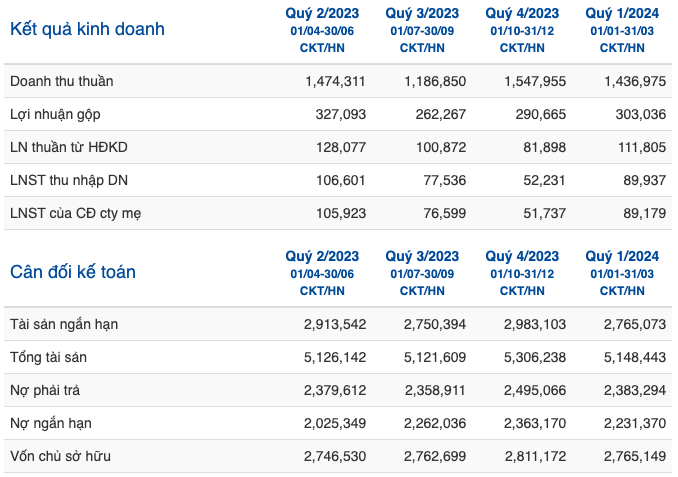678x477 pixels.
Task: Open the Kết quả kinh doanh heading link
Action: [87, 29]
